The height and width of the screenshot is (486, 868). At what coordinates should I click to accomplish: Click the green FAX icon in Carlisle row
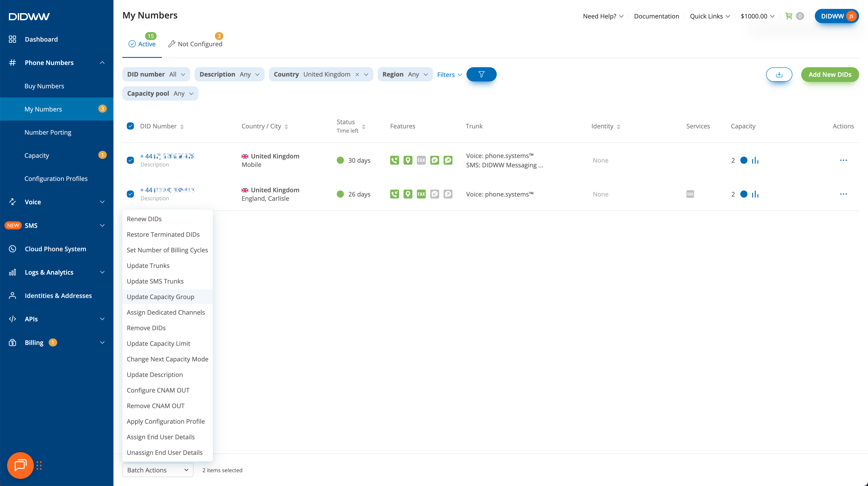point(421,194)
